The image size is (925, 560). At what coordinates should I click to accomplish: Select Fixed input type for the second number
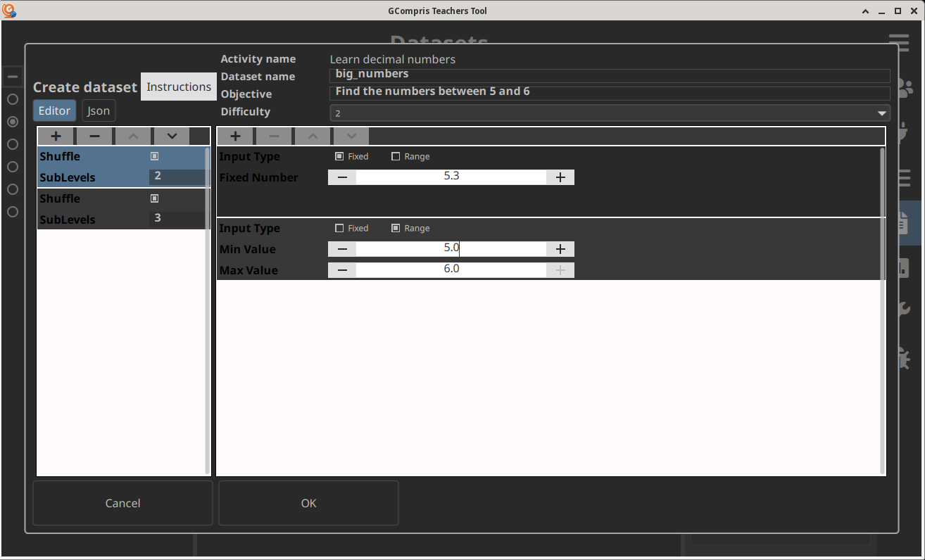tap(340, 229)
